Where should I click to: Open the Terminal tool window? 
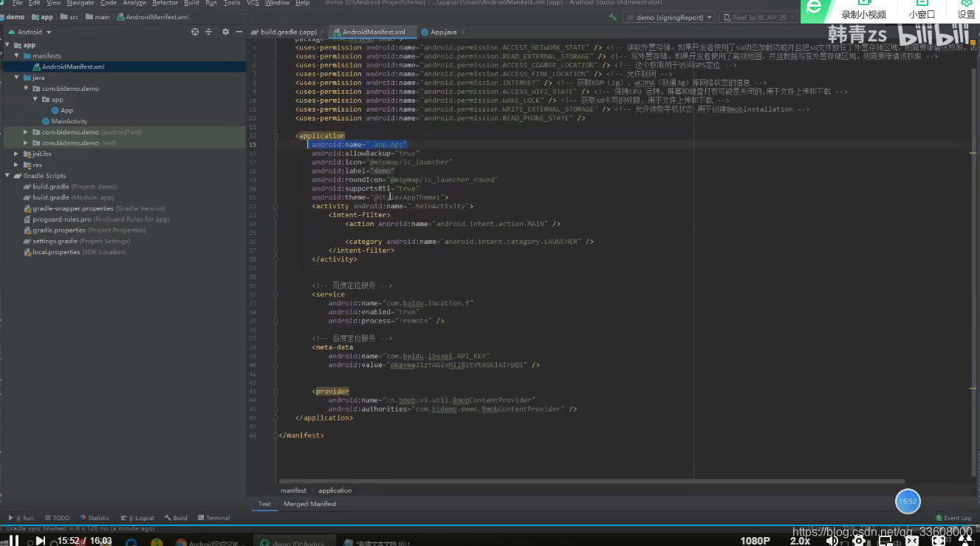[x=213, y=518]
